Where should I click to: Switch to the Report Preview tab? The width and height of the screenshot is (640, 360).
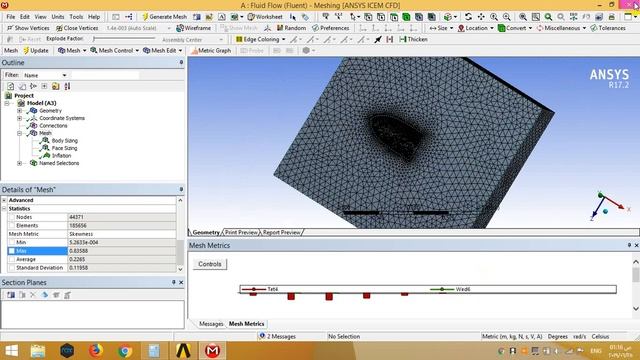coord(282,232)
